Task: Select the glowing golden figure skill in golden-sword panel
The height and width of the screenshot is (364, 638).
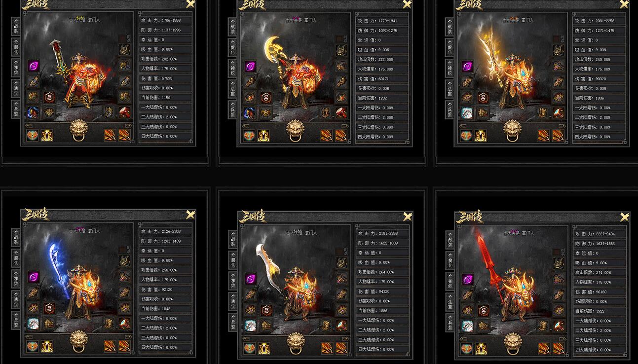Action: [x=481, y=136]
